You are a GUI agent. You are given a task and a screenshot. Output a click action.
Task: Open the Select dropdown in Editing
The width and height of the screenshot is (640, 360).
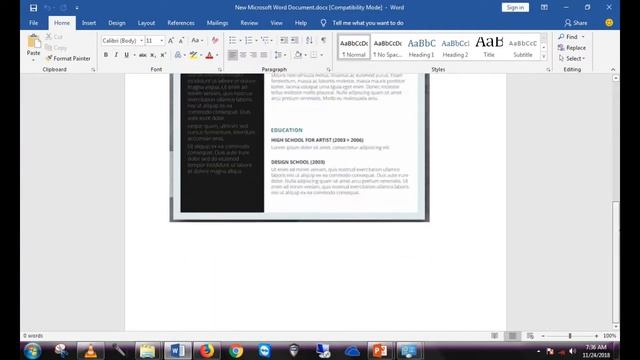click(x=571, y=58)
